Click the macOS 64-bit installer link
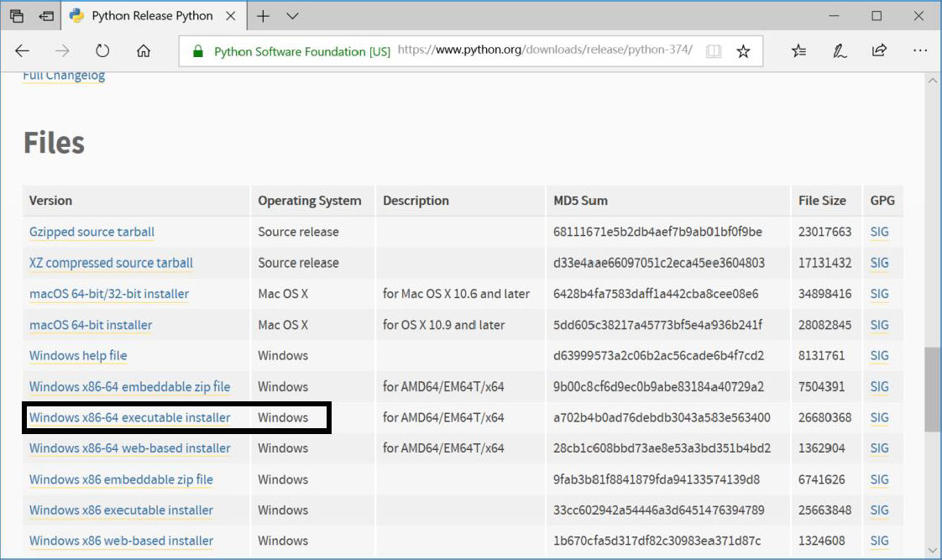This screenshot has height=560, width=942. [x=91, y=325]
